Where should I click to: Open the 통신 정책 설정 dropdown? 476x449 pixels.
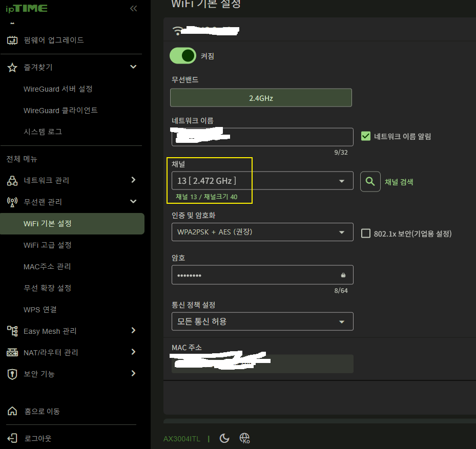(x=262, y=322)
